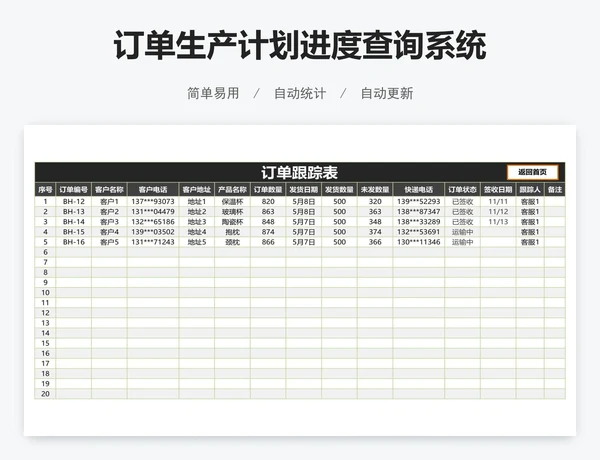Select row number 6 cell
Image resolution: width=600 pixels, height=460 pixels.
click(x=45, y=252)
